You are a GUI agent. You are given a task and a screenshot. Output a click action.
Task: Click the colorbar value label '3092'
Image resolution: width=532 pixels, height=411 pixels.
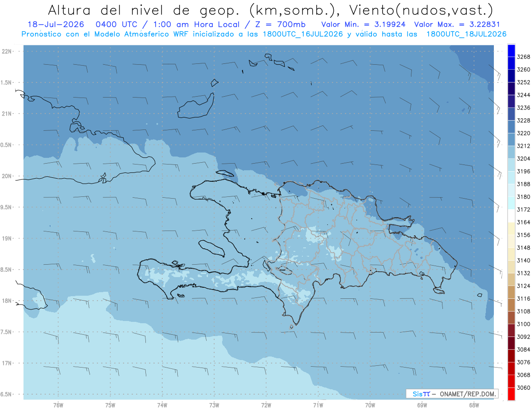tap(524, 337)
